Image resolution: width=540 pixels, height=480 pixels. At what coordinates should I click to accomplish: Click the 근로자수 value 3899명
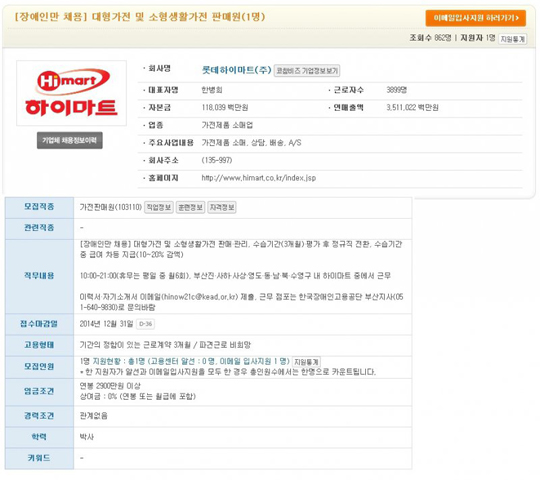coord(396,90)
